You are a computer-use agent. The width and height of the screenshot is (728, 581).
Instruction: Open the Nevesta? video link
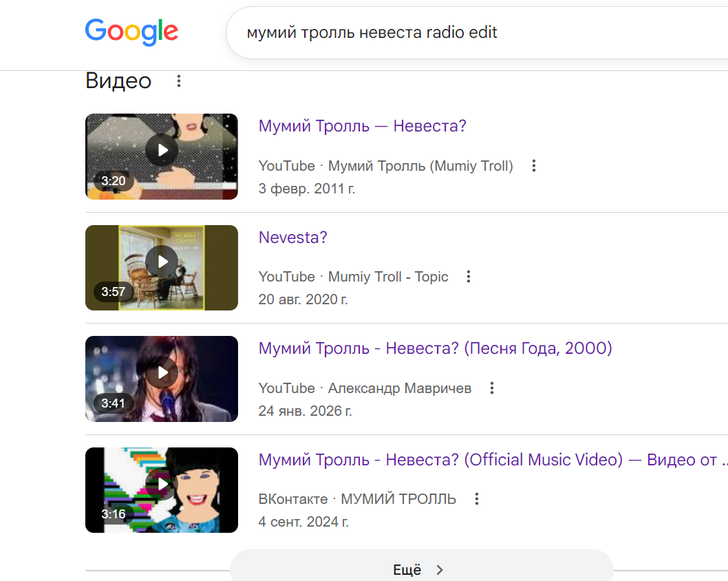pos(293,237)
